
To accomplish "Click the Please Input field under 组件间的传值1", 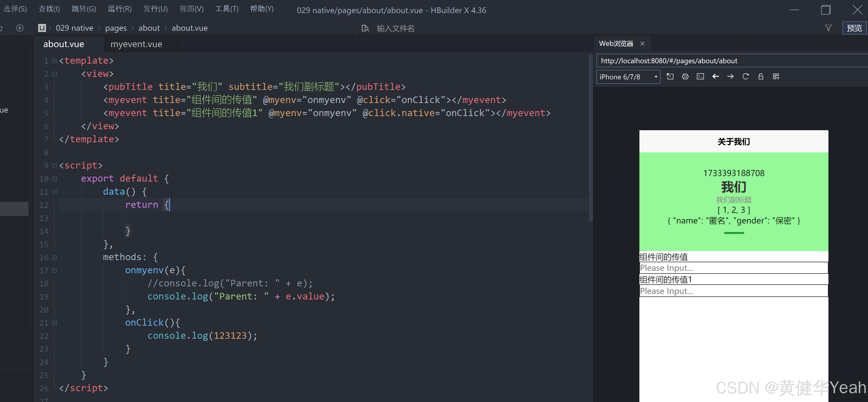I will point(734,291).
